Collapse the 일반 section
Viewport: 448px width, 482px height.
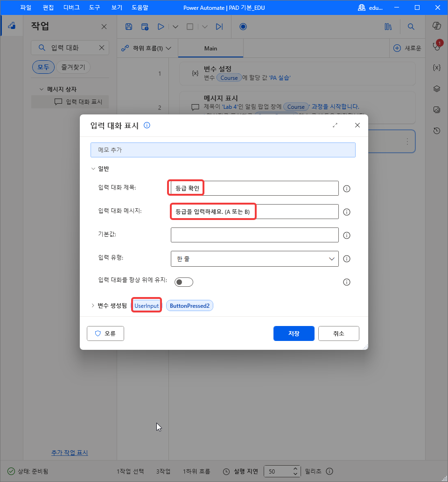click(93, 169)
